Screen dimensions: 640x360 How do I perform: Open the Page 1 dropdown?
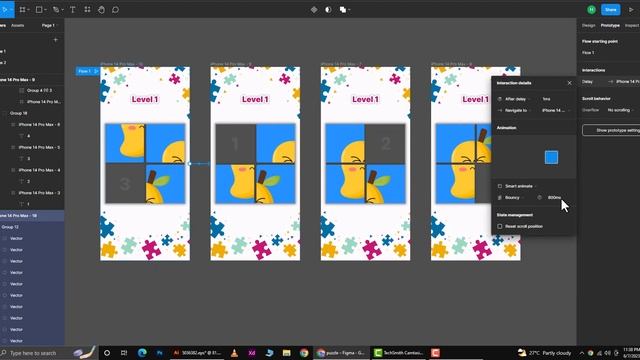tap(49, 25)
